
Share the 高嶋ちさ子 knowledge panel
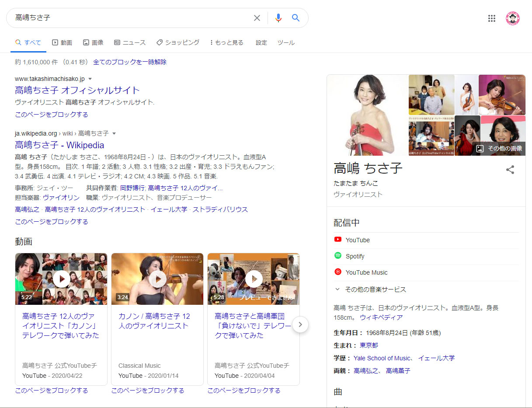click(510, 170)
